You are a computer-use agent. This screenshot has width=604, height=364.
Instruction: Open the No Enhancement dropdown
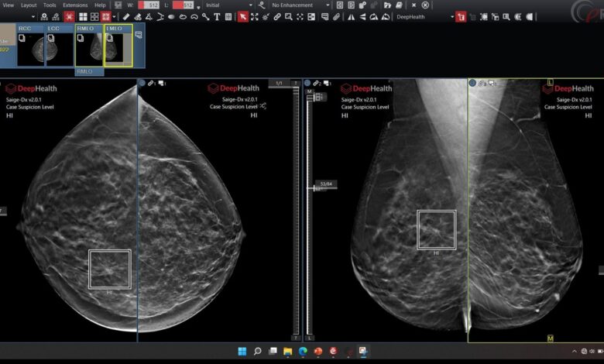300,5
